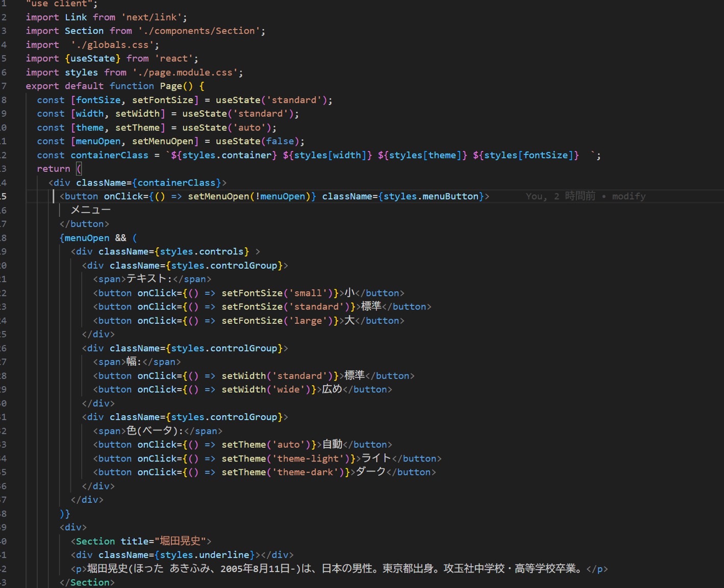Click the テキスト: span text
724x588 pixels.
149,279
